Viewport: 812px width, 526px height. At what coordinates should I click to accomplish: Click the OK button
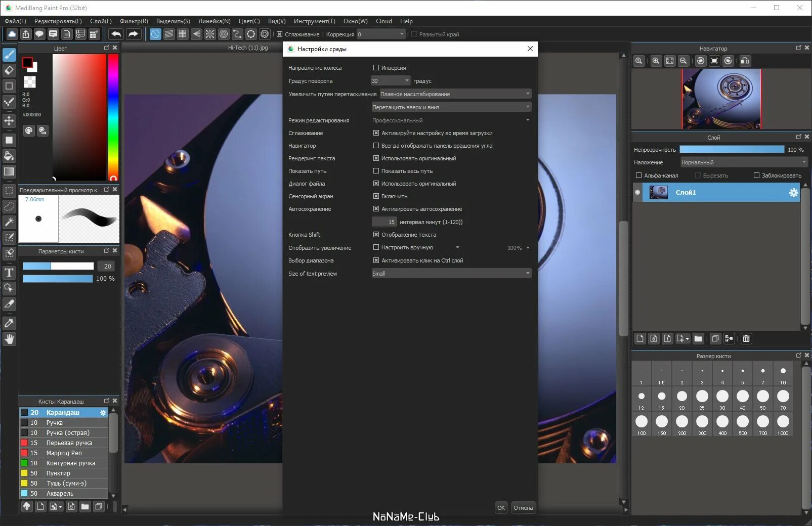[501, 508]
